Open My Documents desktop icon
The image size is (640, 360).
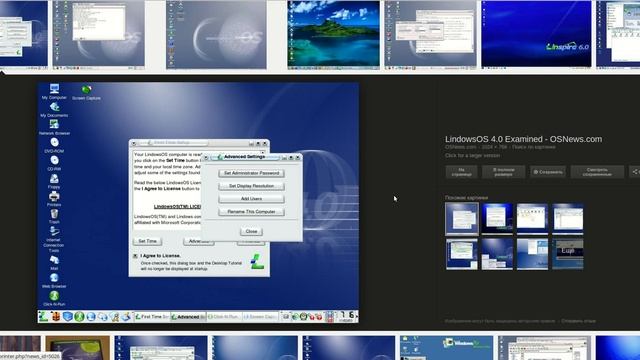54,109
